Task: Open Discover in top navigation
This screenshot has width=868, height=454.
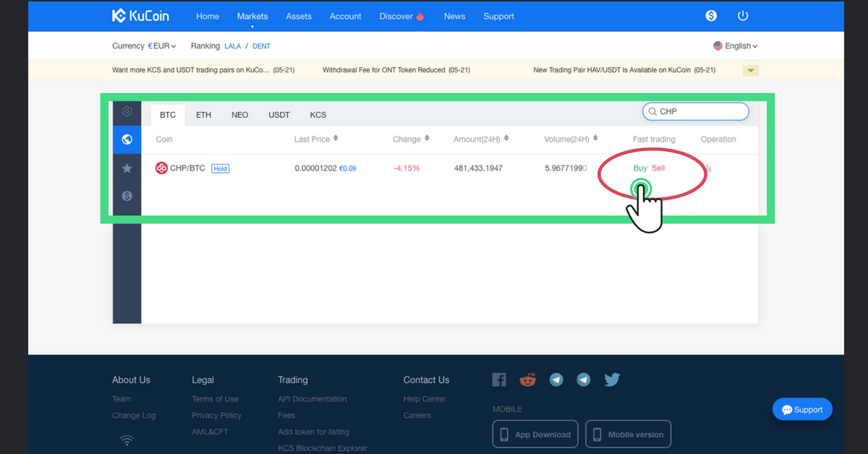Action: coord(401,16)
